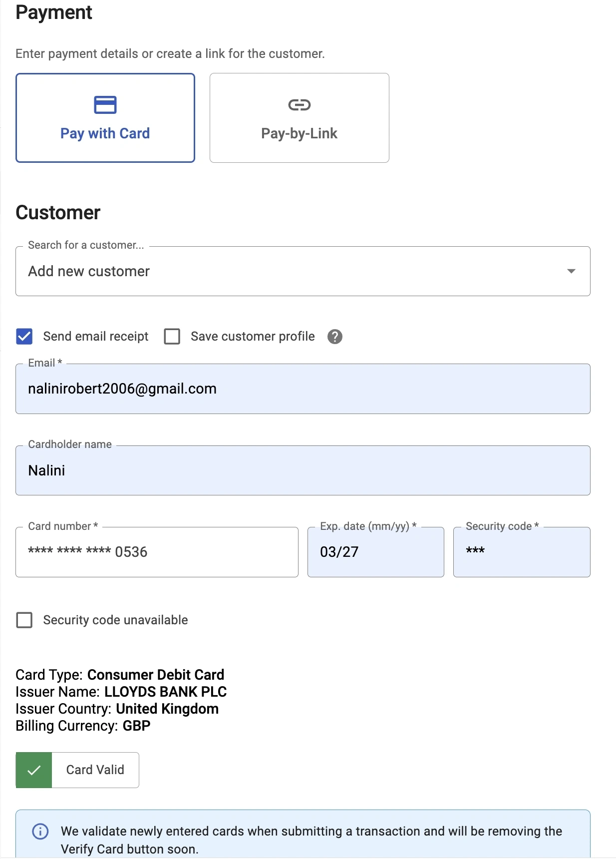This screenshot has height=859, width=616.
Task: Focus the Cardholder name field
Action: point(303,470)
